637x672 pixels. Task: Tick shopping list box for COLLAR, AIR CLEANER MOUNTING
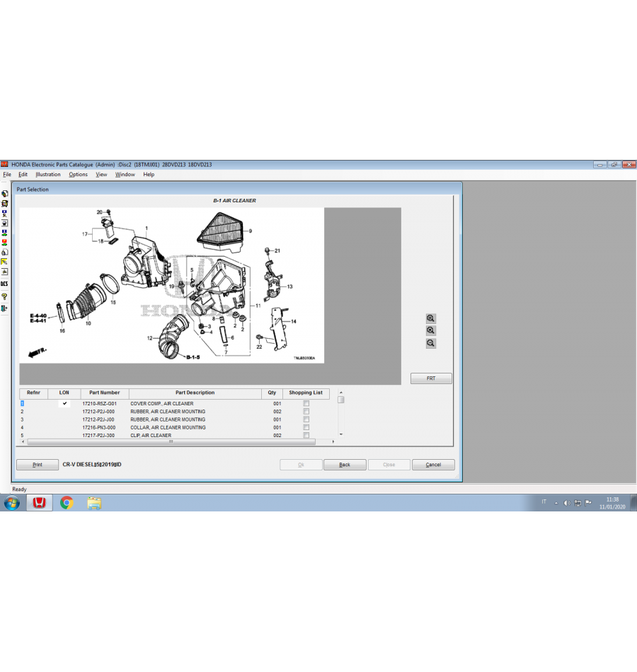coord(306,427)
